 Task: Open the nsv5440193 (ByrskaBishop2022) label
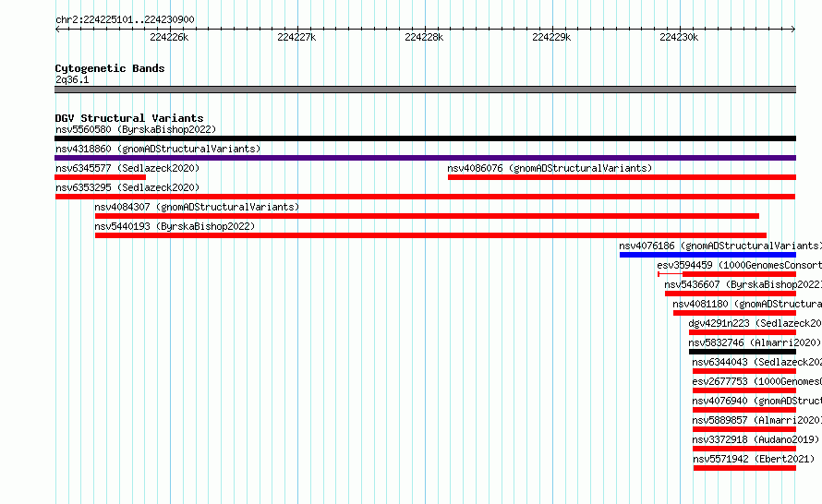(x=175, y=226)
